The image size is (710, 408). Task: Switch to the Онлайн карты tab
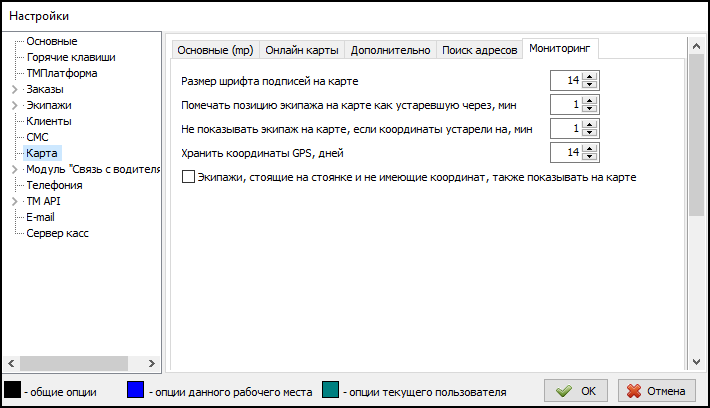(x=301, y=50)
